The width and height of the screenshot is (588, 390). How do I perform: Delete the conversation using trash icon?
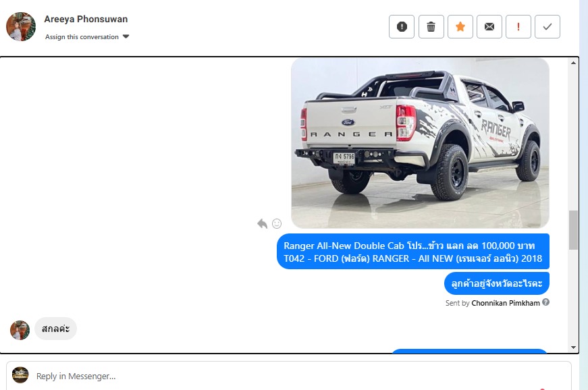[x=431, y=26]
